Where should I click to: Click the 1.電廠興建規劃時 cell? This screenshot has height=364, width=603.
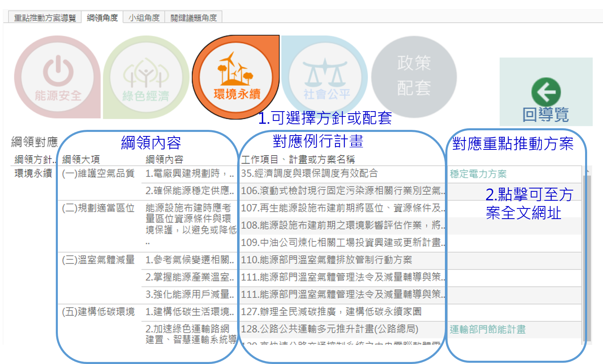190,173
